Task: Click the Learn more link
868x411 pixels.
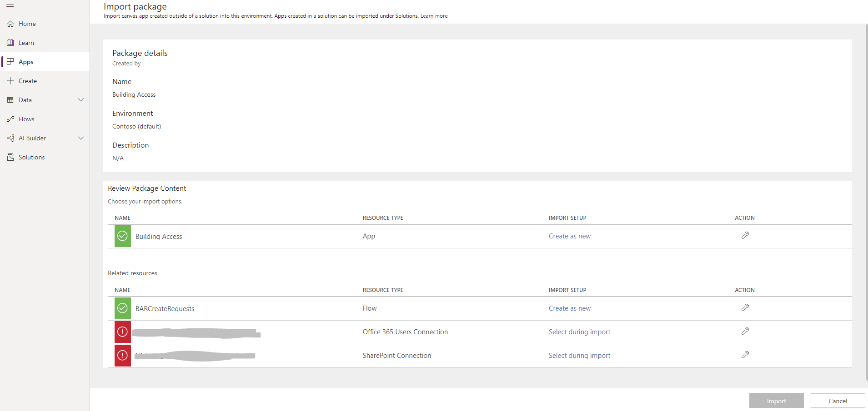Action: point(434,16)
